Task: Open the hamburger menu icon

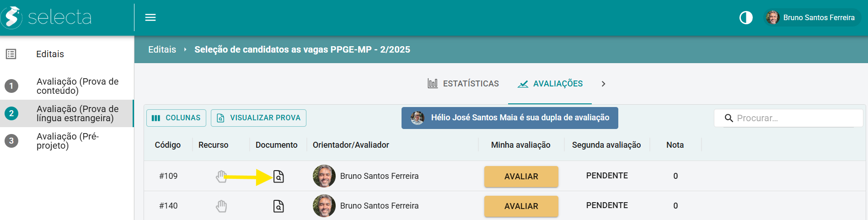Action: coord(150,17)
